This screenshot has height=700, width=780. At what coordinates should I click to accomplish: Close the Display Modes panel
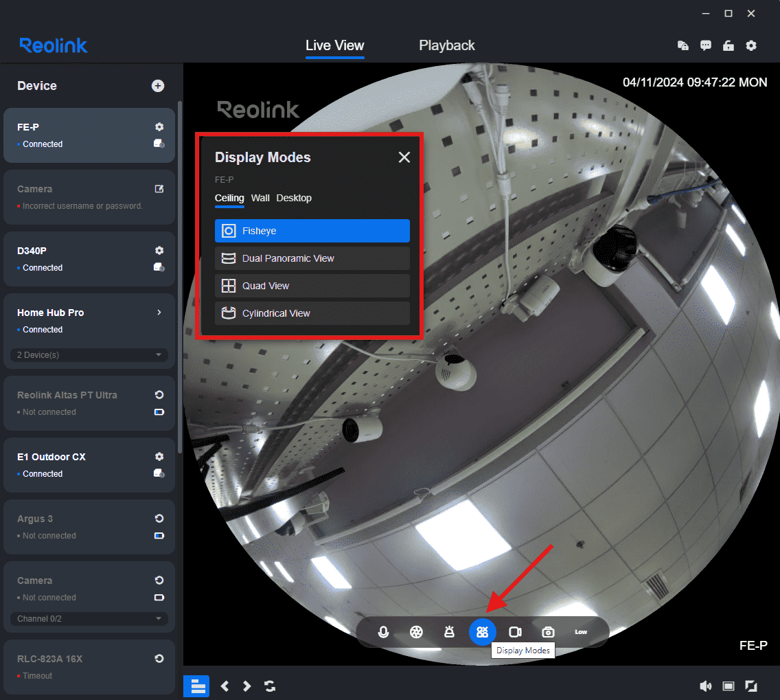pyautogui.click(x=404, y=157)
